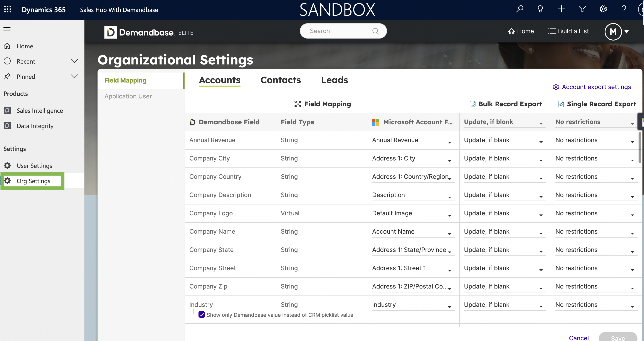Expand the Pinned section chevron
Screen dimensions: 644x341
(74, 76)
